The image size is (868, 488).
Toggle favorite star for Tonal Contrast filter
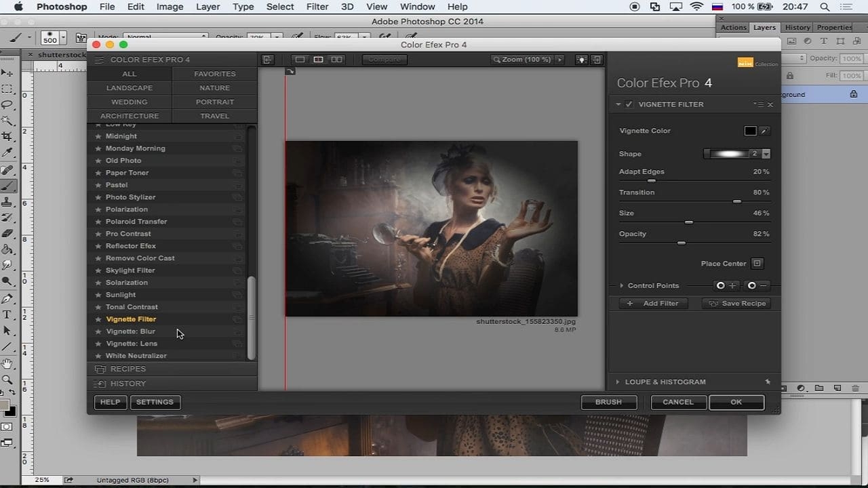98,307
